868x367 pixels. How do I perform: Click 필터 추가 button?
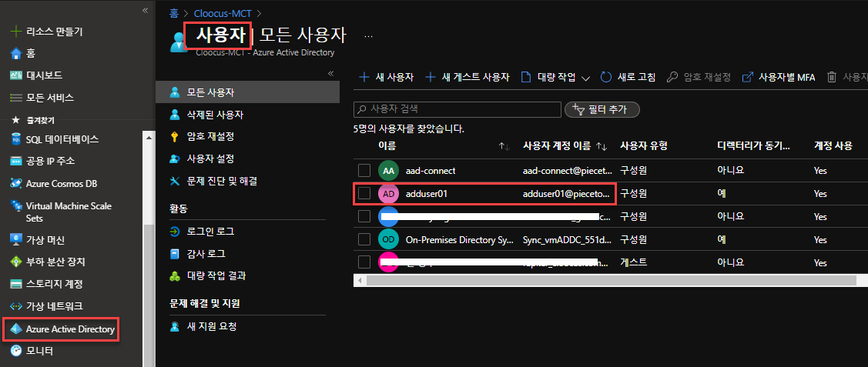pos(602,109)
